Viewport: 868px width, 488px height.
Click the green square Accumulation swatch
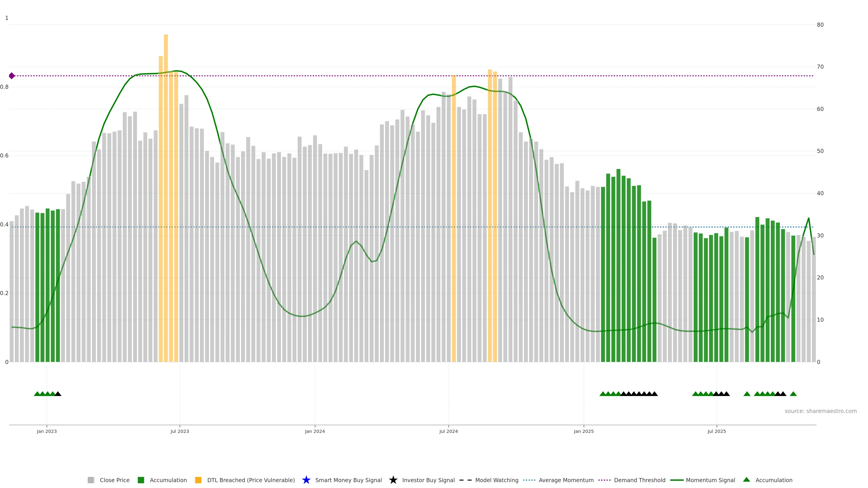[x=141, y=480]
